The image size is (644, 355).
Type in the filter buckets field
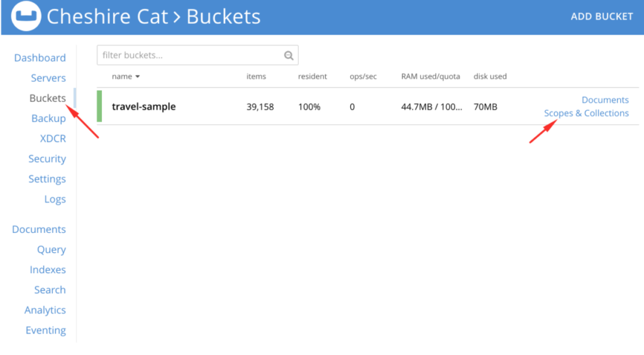[x=189, y=55]
